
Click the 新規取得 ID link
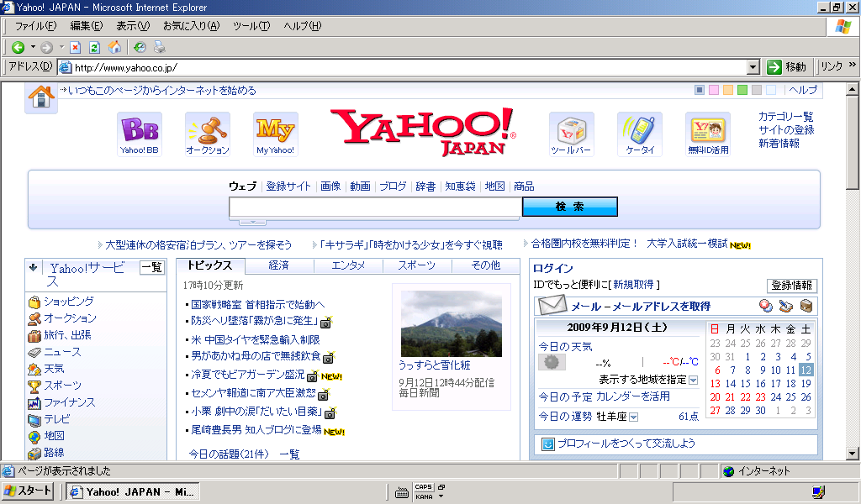coord(634,285)
